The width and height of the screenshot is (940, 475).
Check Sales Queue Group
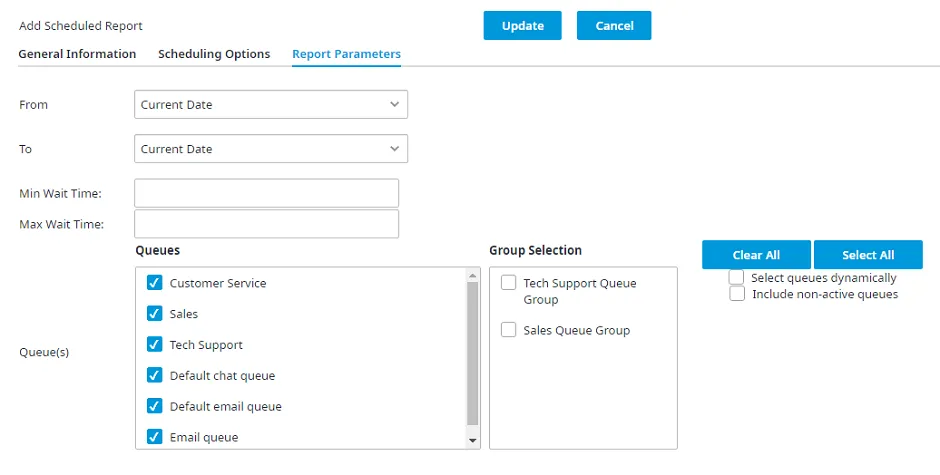(x=508, y=329)
